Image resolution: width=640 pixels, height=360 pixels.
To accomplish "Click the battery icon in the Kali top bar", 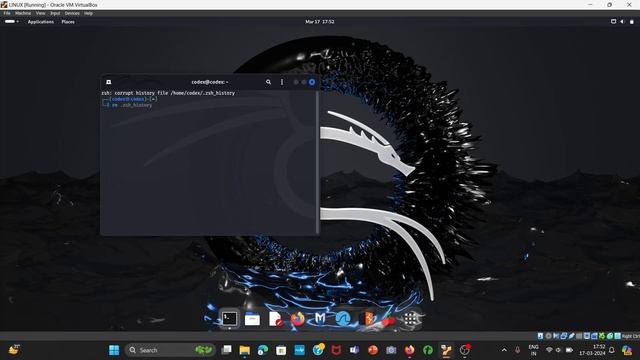I will pos(631,22).
